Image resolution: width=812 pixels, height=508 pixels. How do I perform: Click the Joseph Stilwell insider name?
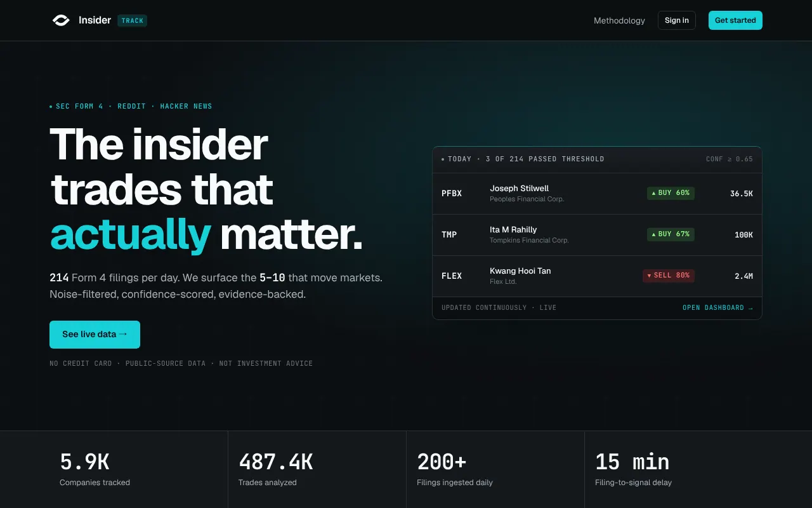[x=519, y=189]
